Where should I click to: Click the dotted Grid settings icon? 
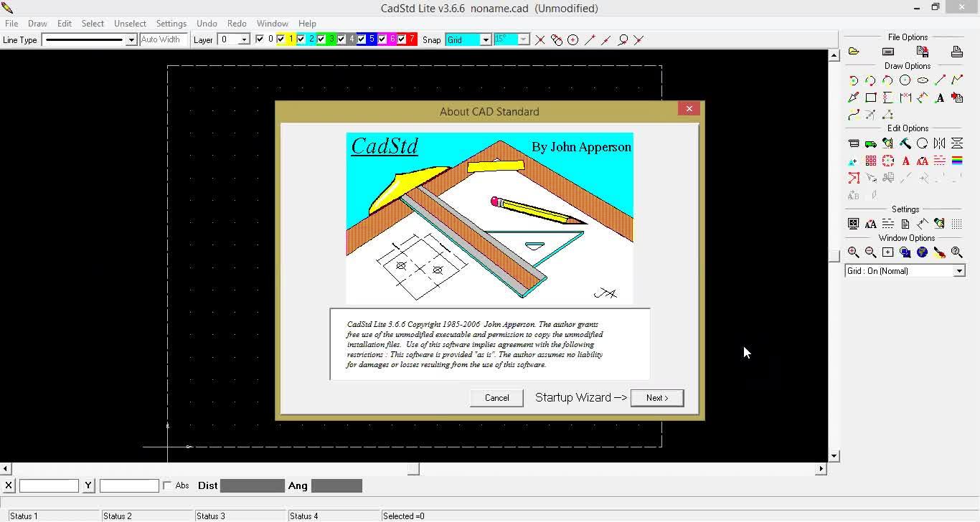[957, 224]
